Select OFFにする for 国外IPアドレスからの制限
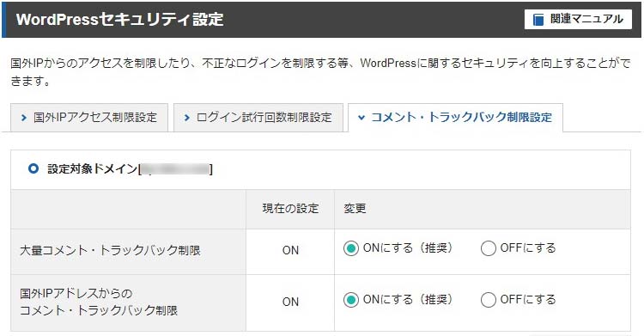Screen dimensions: 644x336 [x=488, y=300]
